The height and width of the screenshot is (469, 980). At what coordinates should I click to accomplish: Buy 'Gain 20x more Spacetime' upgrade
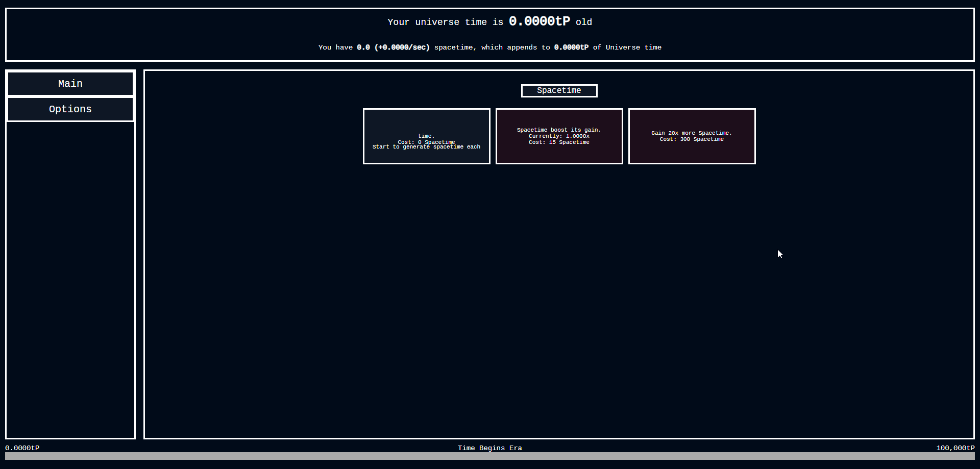pos(692,136)
